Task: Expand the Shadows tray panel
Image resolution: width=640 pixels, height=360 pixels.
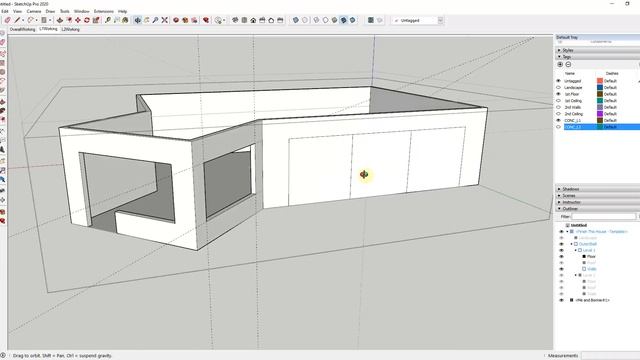Action: coord(559,189)
